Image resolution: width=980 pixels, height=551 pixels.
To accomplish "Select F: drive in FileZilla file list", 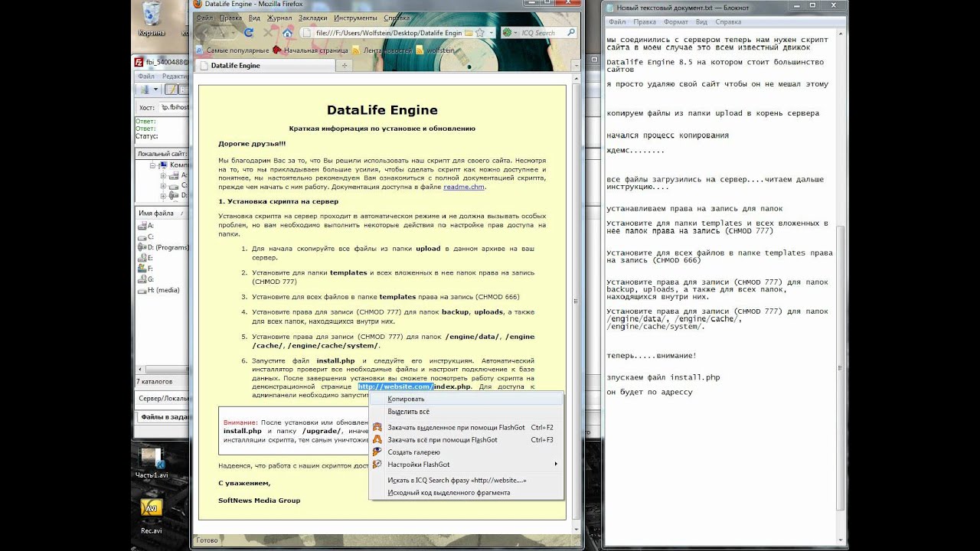I will click(145, 269).
